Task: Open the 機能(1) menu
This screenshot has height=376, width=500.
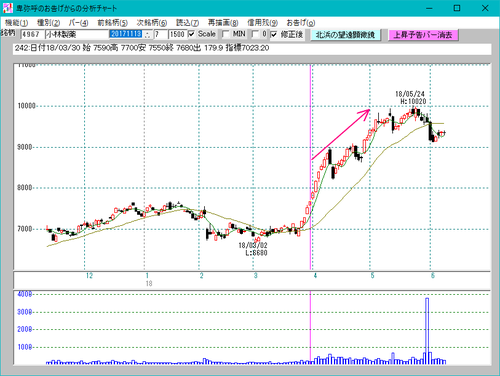Action: click(x=17, y=23)
